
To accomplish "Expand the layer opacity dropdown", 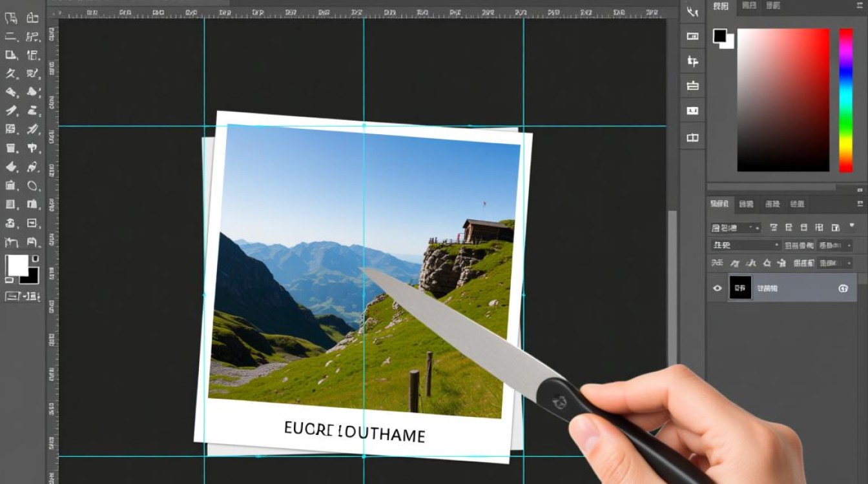I will (x=835, y=245).
